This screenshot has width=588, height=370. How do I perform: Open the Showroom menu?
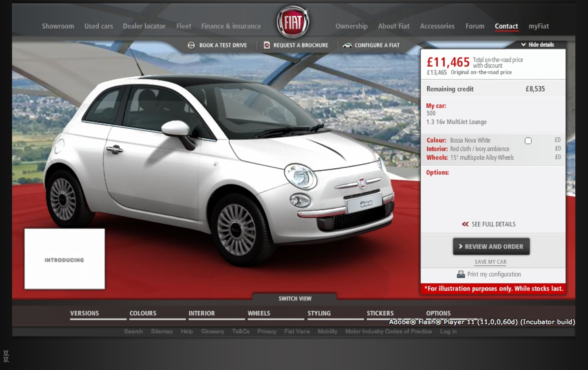pos(58,26)
